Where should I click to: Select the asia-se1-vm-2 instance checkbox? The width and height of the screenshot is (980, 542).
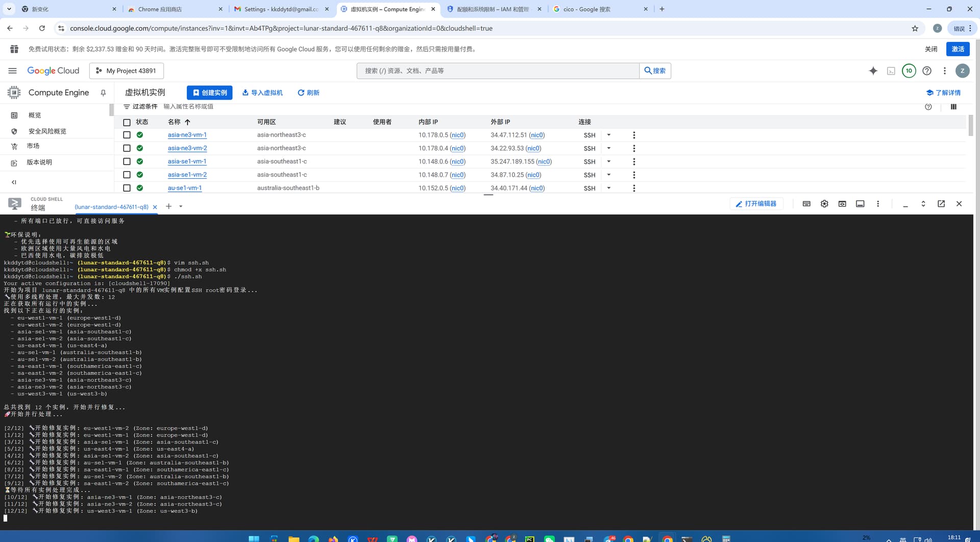(127, 175)
